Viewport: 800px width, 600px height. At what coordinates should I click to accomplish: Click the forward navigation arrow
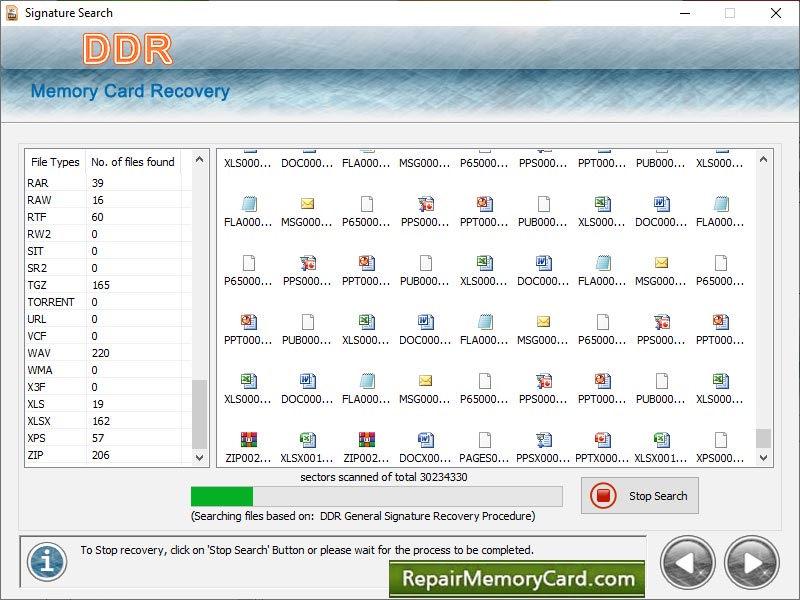pos(753,564)
